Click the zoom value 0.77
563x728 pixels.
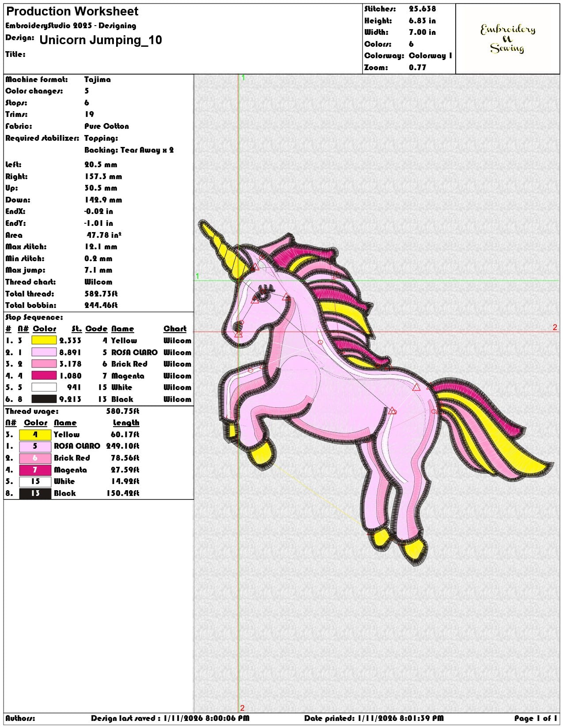tap(417, 68)
